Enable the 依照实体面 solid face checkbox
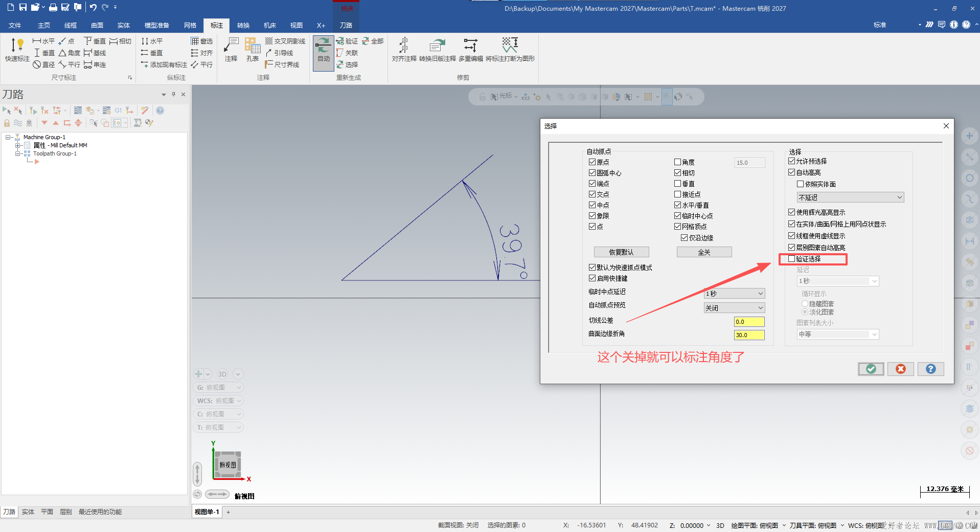The width and height of the screenshot is (980, 532). [800, 184]
